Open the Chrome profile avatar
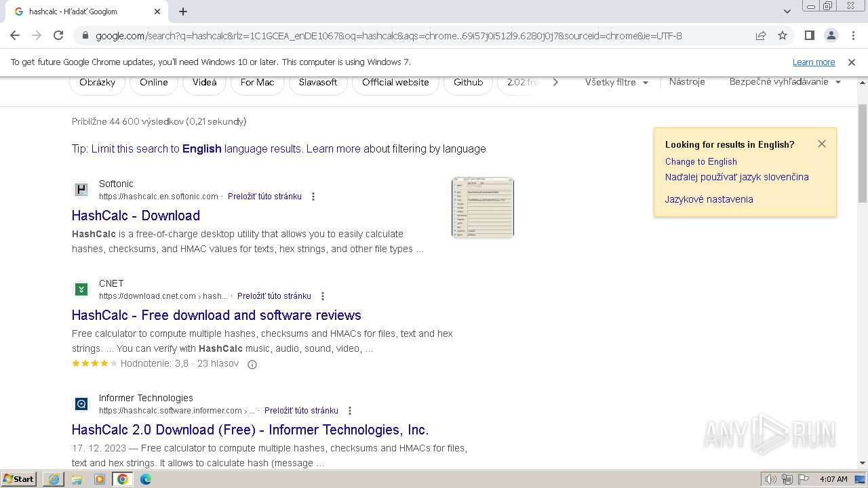Viewport: 868px width, 488px height. tap(831, 36)
